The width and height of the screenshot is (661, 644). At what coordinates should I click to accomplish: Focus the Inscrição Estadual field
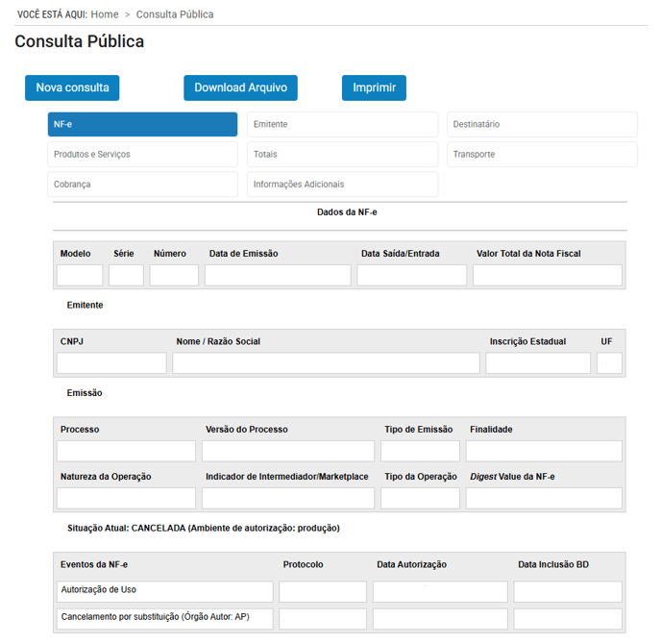tap(538, 363)
